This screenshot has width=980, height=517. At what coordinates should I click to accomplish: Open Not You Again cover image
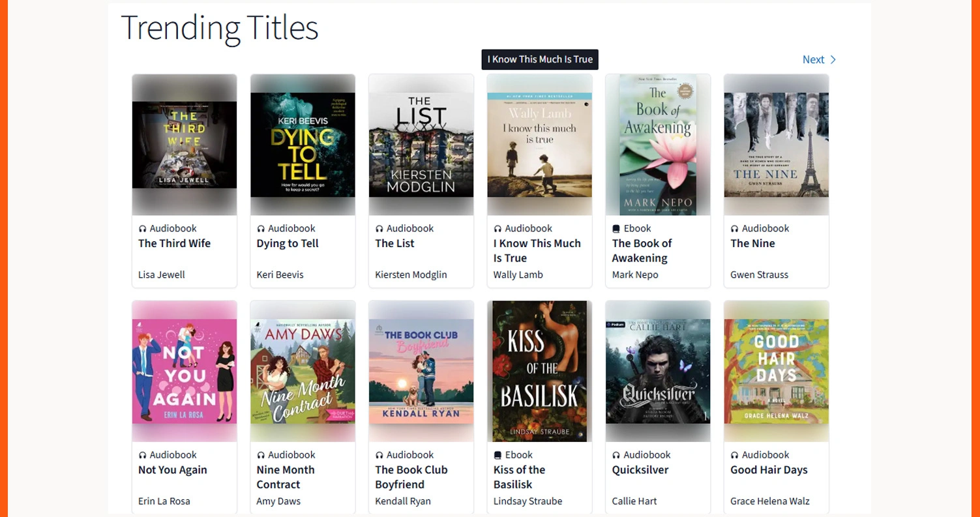click(x=185, y=371)
